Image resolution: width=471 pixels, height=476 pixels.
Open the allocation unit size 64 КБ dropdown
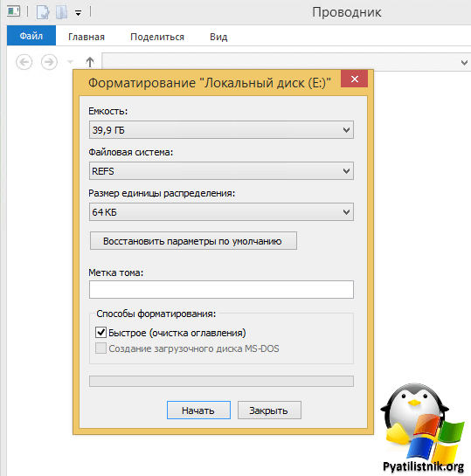(221, 212)
